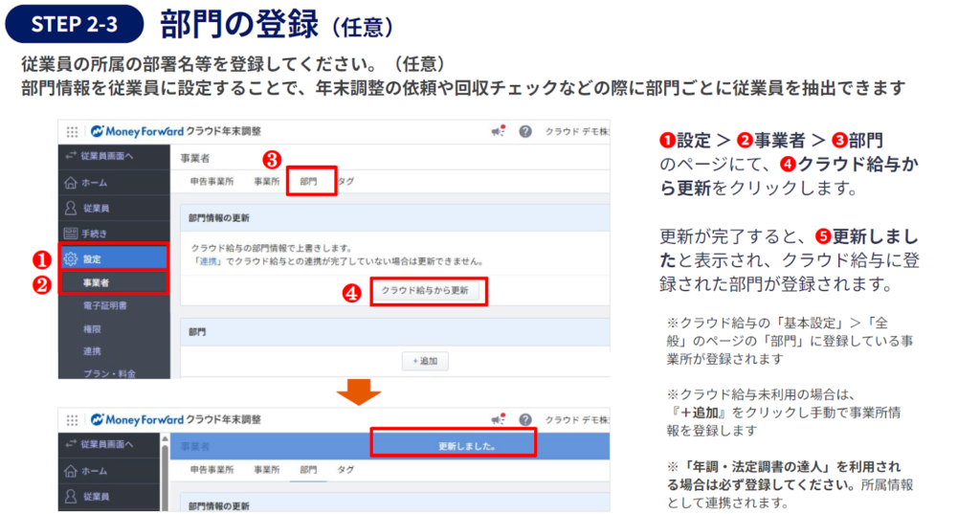Click the help icon in lower screenshot

point(525,419)
